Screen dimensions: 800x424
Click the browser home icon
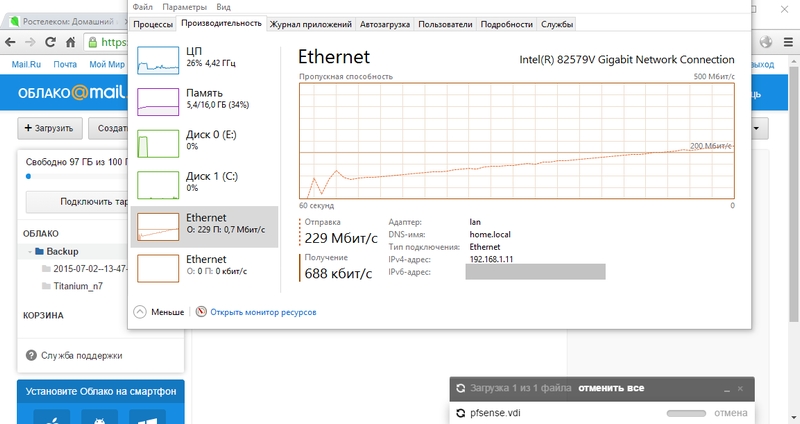point(71,42)
